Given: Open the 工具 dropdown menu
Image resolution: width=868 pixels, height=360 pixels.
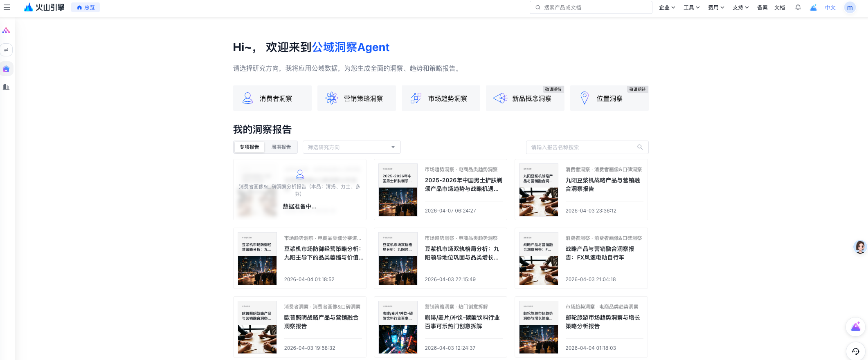Looking at the screenshot, I should click(x=691, y=7).
